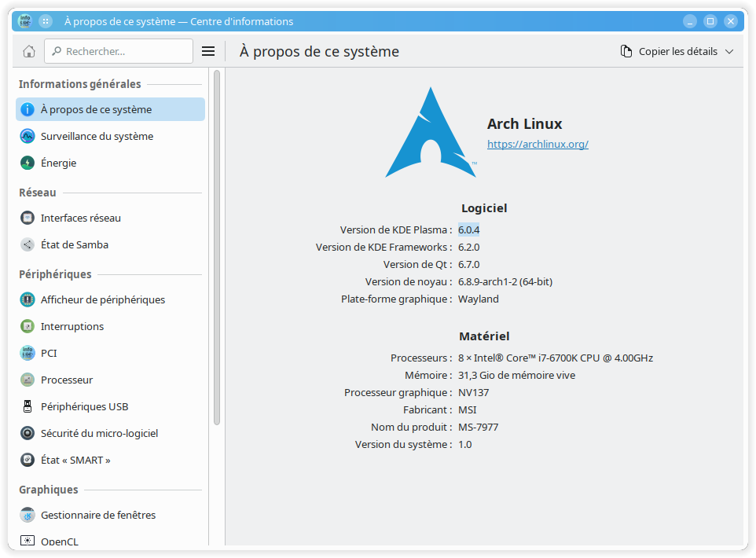Select the 6.0.4 Plasma version value
This screenshot has width=756, height=558.
click(x=468, y=230)
